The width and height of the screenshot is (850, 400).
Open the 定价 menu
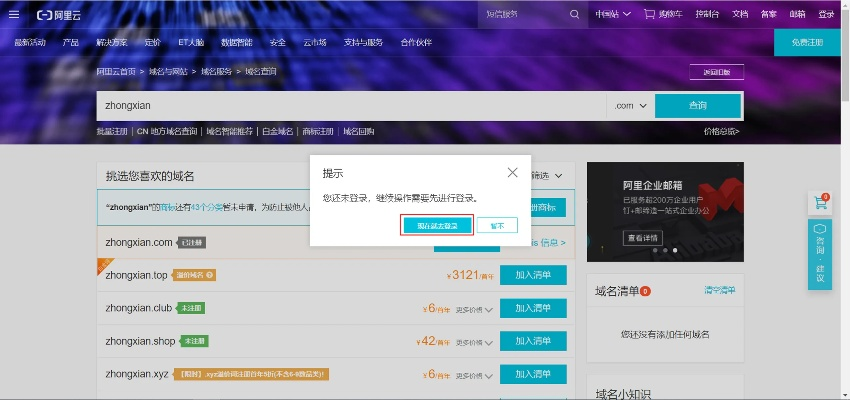click(153, 42)
